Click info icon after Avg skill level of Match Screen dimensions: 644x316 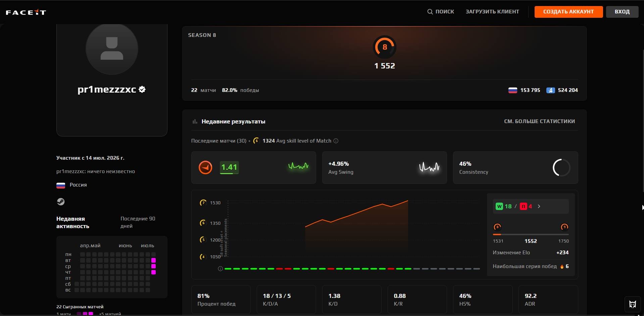pos(336,141)
